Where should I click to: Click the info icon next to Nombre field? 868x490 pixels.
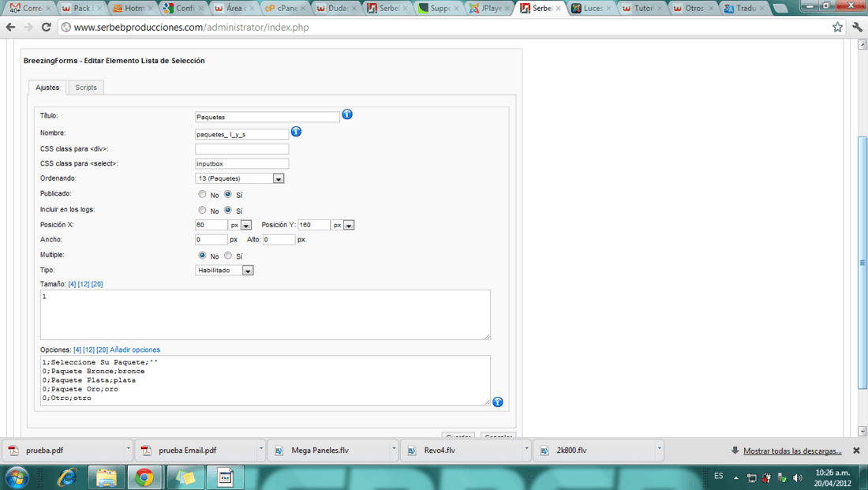pyautogui.click(x=296, y=132)
